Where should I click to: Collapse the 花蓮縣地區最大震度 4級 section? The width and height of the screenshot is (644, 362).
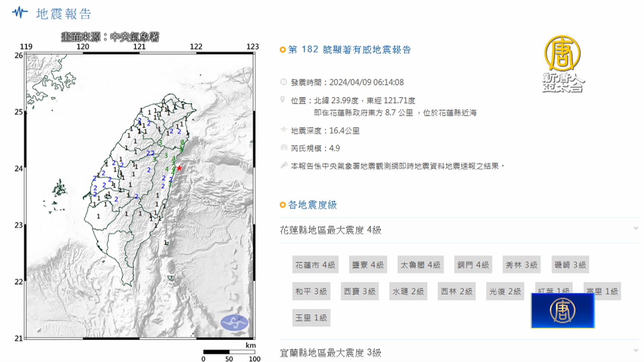330,230
